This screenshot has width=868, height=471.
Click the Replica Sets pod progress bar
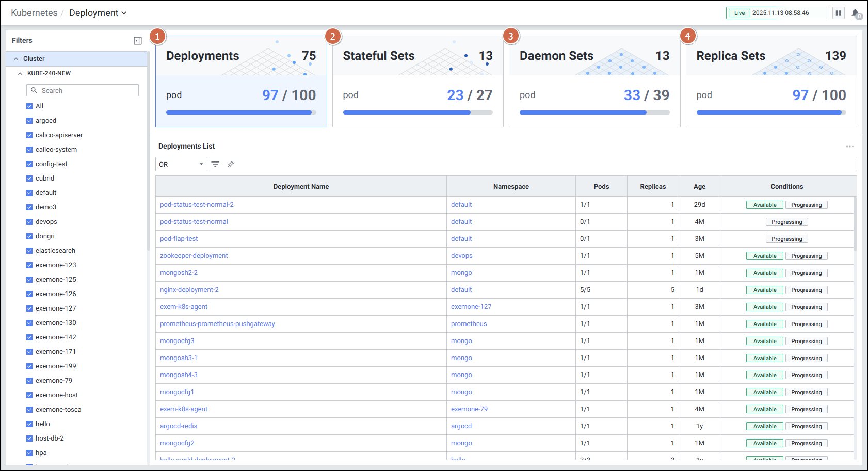click(770, 112)
